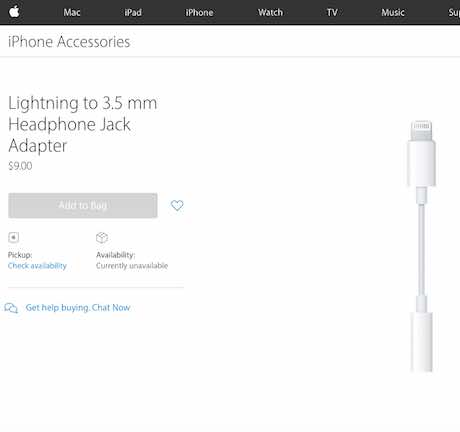Open the partially visible Support menu
460x432 pixels.
point(454,13)
